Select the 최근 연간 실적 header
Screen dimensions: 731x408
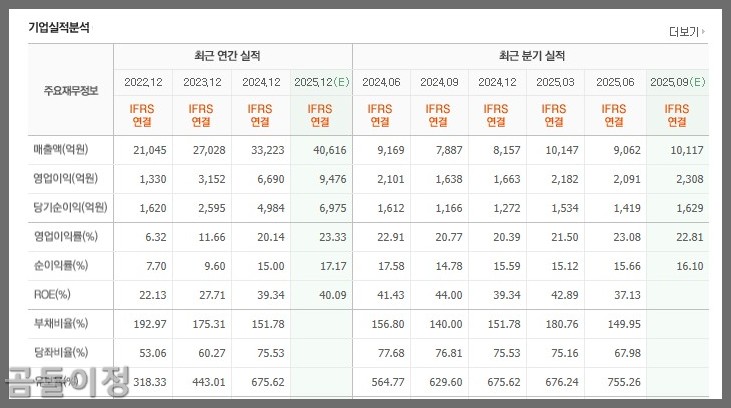[x=228, y=56]
